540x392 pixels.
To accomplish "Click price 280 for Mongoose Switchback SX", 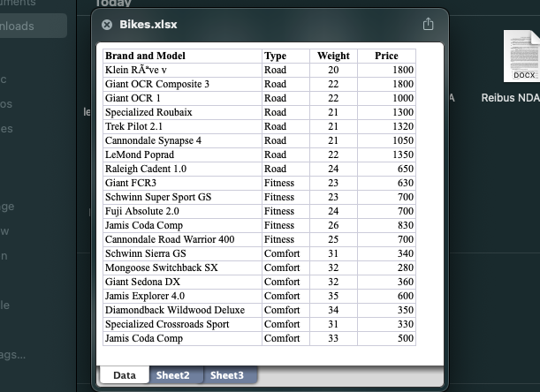I will click(386, 268).
